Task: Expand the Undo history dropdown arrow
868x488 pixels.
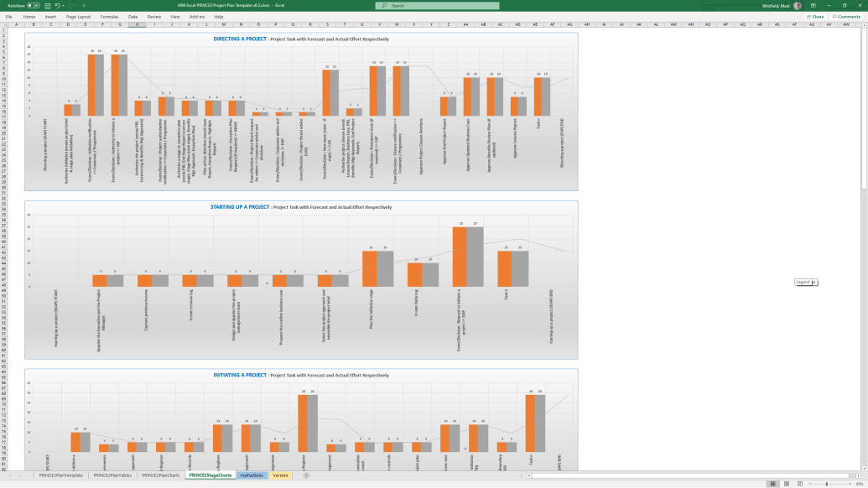Action: pos(65,5)
